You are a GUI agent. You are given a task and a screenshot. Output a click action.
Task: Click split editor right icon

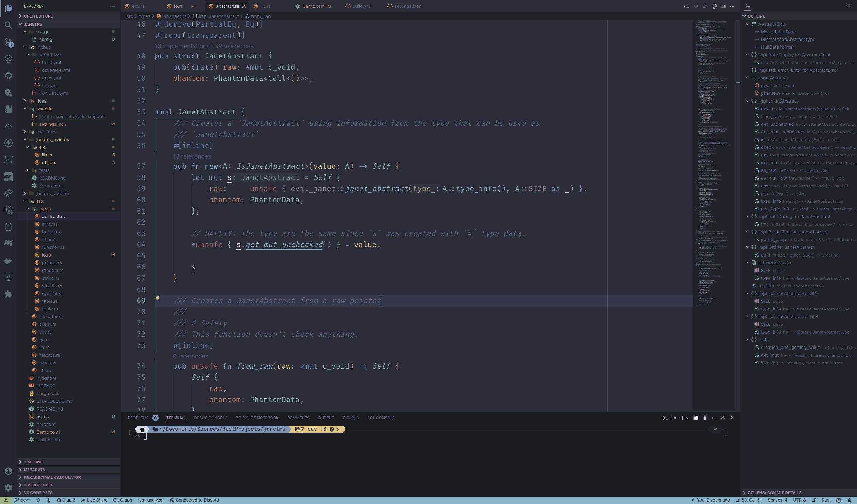[723, 6]
